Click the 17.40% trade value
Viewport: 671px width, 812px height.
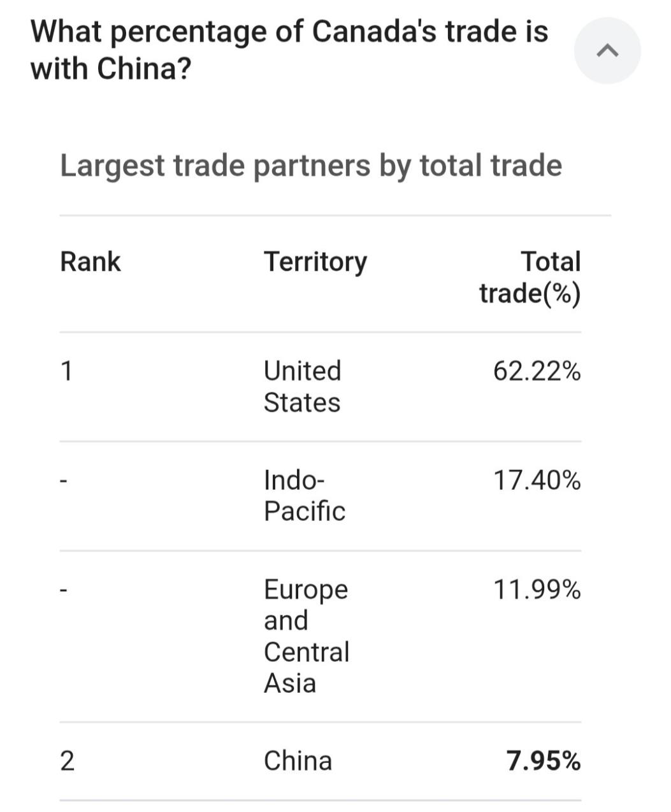[537, 480]
